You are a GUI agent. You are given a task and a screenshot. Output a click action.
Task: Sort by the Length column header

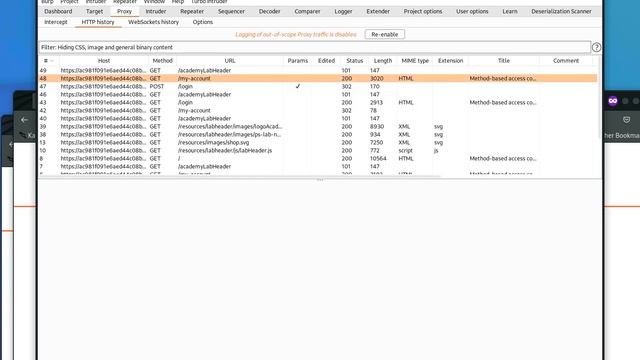pyautogui.click(x=383, y=61)
